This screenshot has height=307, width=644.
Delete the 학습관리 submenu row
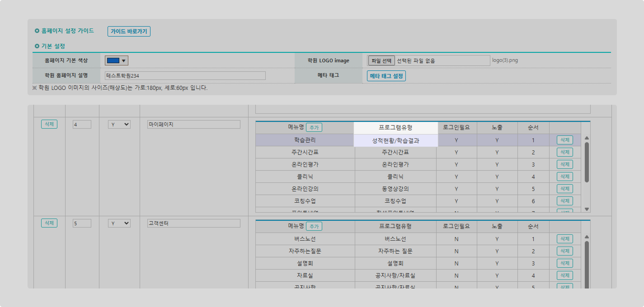pyautogui.click(x=564, y=140)
